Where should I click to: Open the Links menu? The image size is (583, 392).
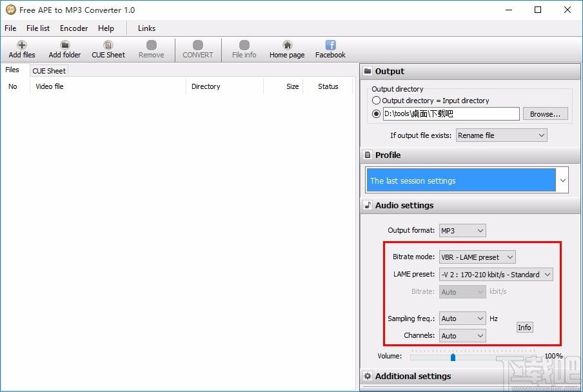pyautogui.click(x=146, y=28)
